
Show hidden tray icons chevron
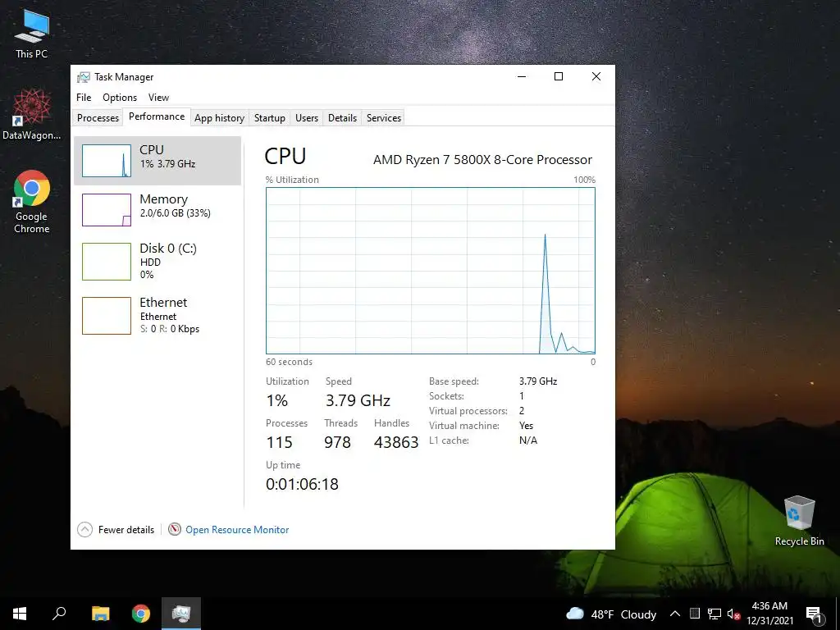675,614
